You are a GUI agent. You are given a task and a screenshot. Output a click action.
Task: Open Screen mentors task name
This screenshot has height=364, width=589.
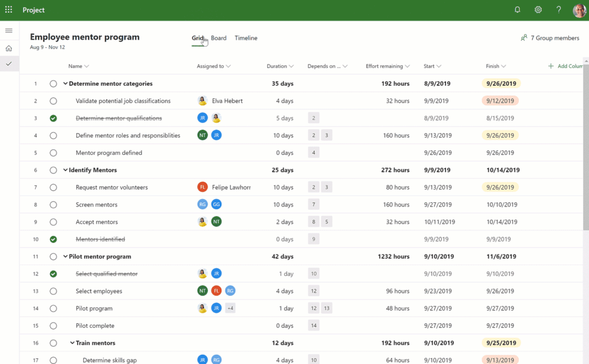click(x=97, y=204)
